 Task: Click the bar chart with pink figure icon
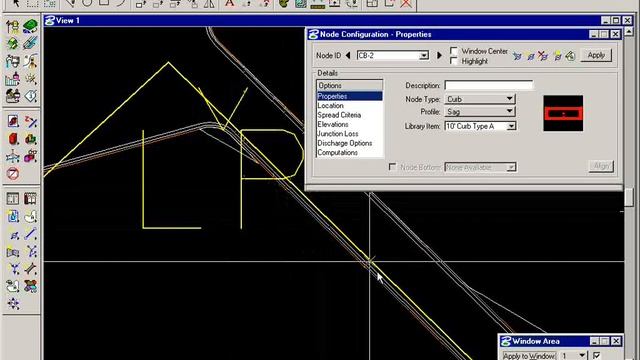point(13,79)
